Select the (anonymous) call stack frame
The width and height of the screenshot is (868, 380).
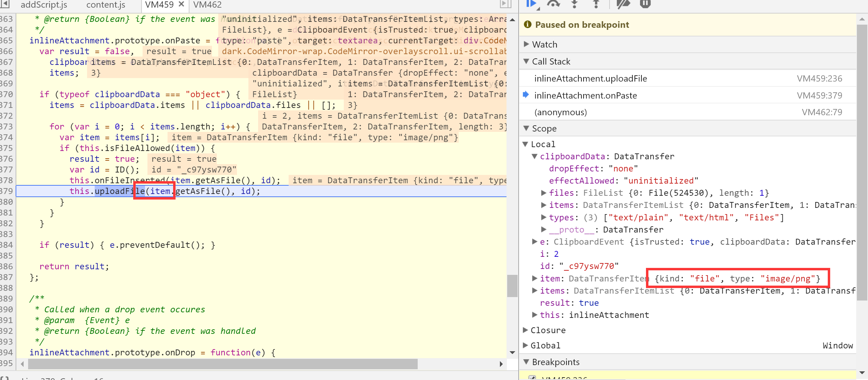click(560, 112)
